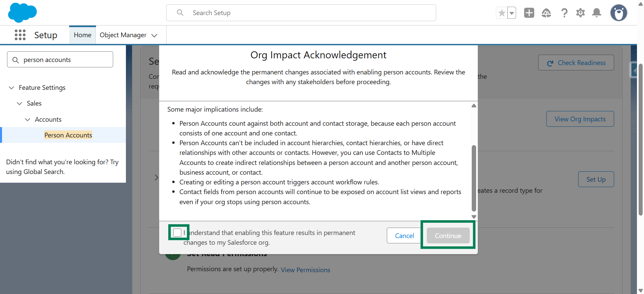
Task: Open the App Launcher grid icon
Action: coord(20,35)
